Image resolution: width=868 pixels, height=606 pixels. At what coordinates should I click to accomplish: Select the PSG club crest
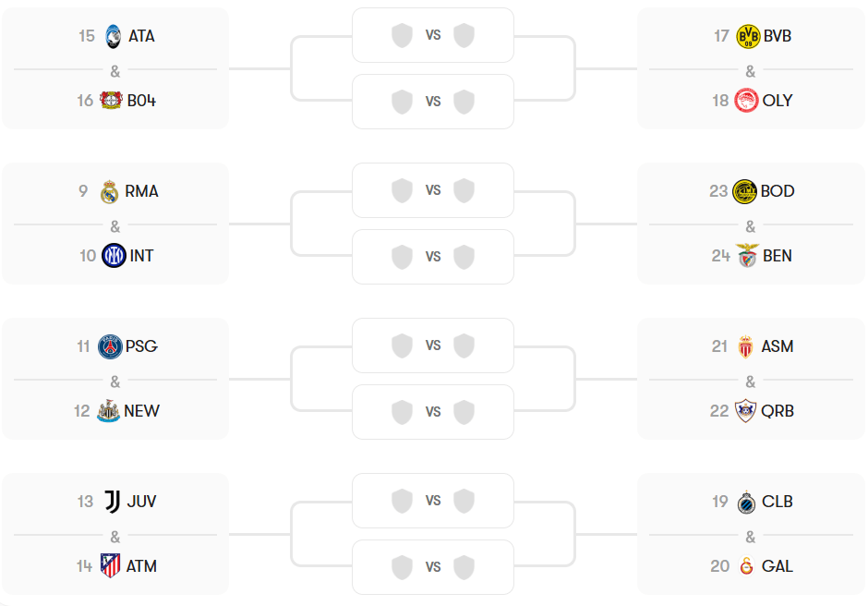tap(110, 346)
